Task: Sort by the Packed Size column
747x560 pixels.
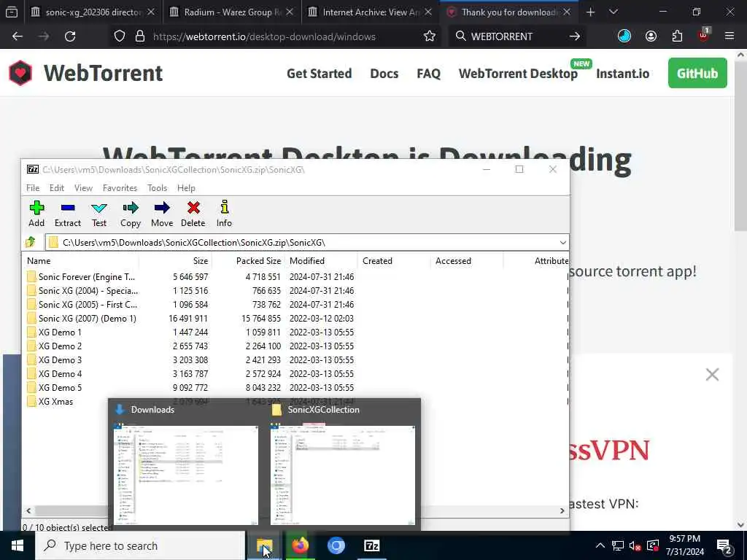Action: [248, 261]
